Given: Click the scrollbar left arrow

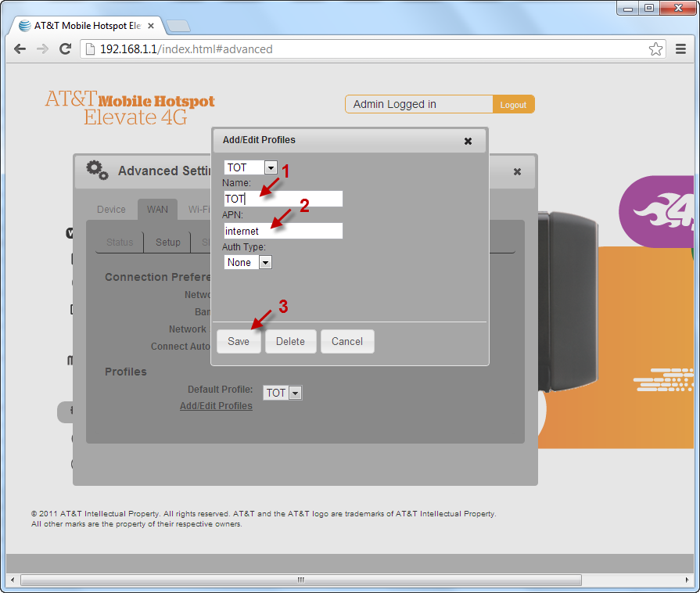Looking at the screenshot, I should pyautogui.click(x=13, y=580).
